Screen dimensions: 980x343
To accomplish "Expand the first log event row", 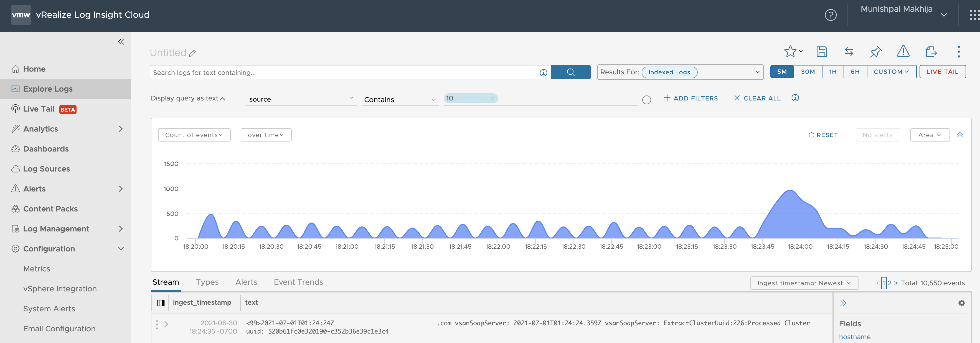I will 166,324.
